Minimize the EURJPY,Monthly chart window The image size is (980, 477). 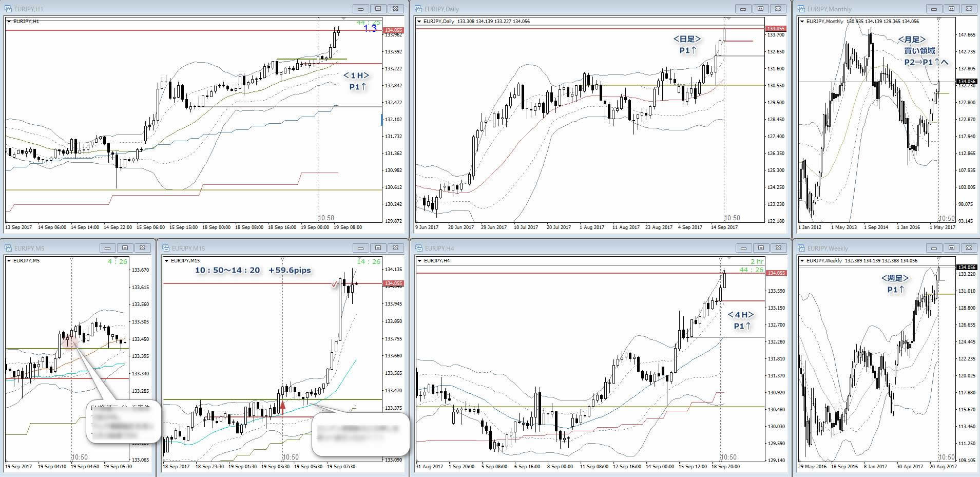pos(934,9)
